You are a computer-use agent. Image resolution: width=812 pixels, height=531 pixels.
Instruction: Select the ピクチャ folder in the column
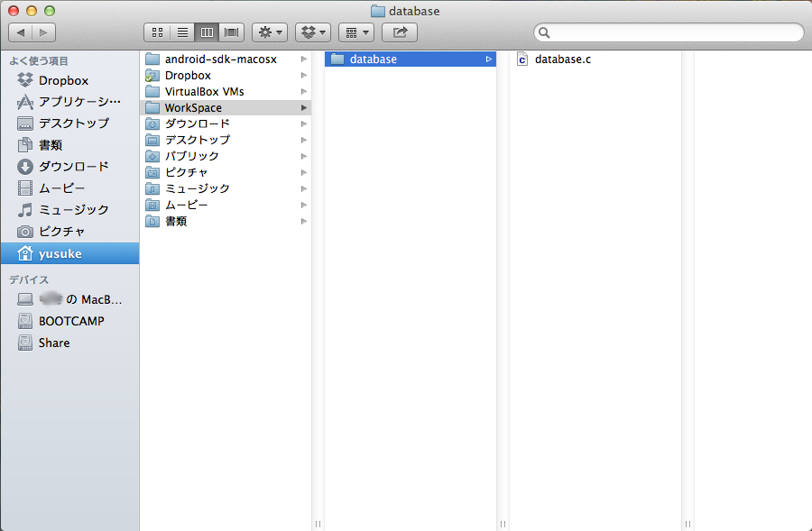pyautogui.click(x=226, y=172)
